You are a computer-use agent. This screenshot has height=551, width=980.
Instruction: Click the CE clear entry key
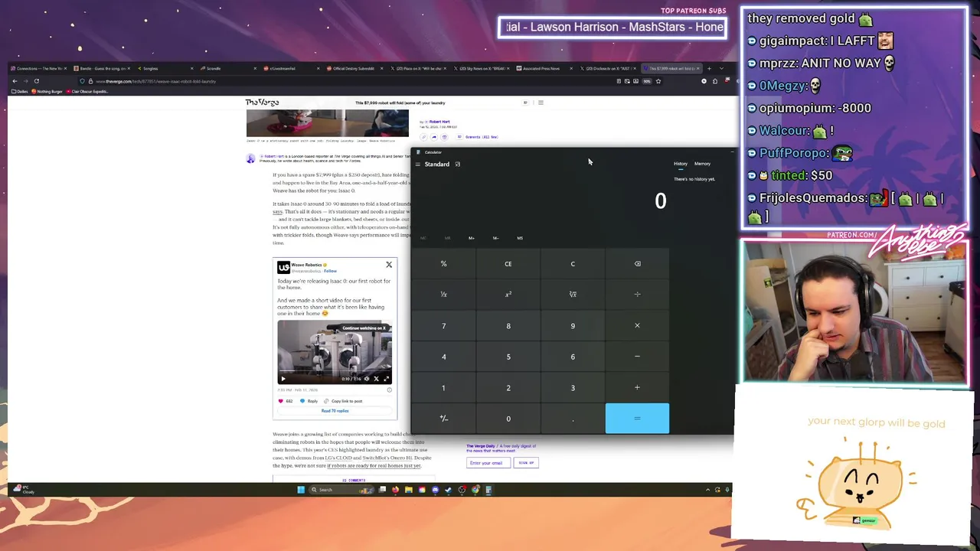[x=508, y=264]
